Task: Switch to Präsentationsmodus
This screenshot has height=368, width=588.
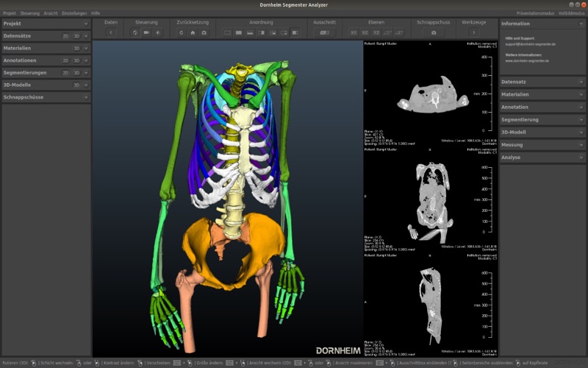Action: pos(535,13)
